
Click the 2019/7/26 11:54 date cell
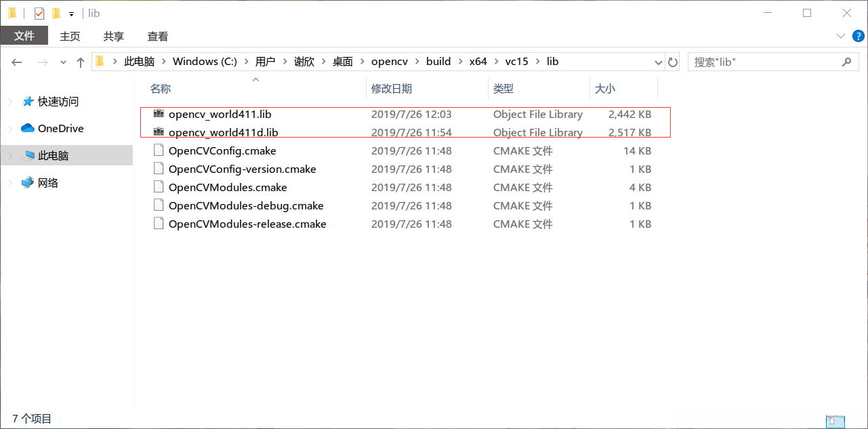tap(411, 133)
